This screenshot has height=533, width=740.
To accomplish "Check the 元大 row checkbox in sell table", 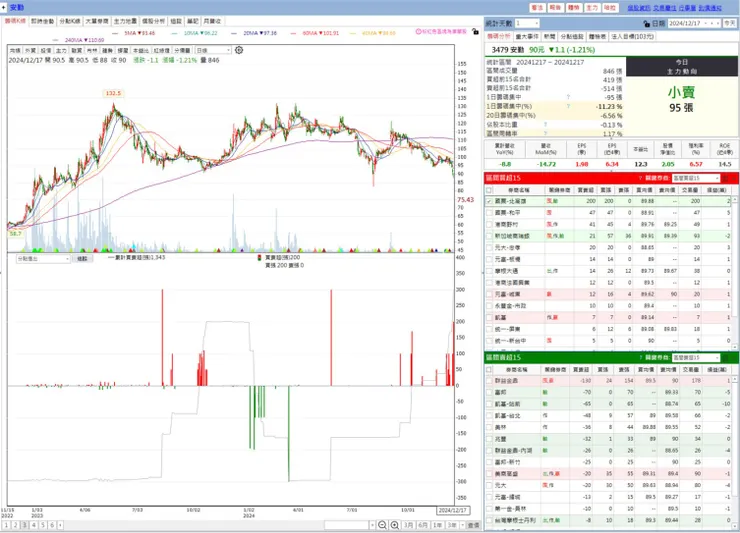I will pyautogui.click(x=489, y=485).
